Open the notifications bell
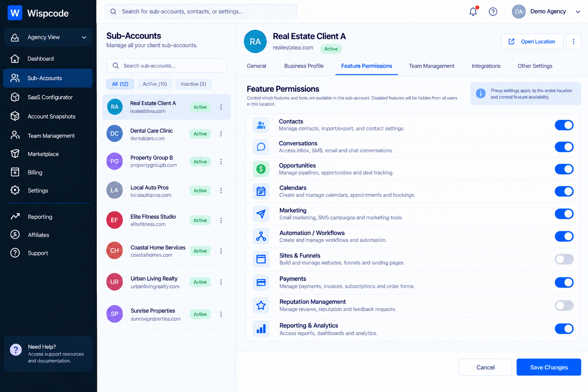 (x=473, y=11)
